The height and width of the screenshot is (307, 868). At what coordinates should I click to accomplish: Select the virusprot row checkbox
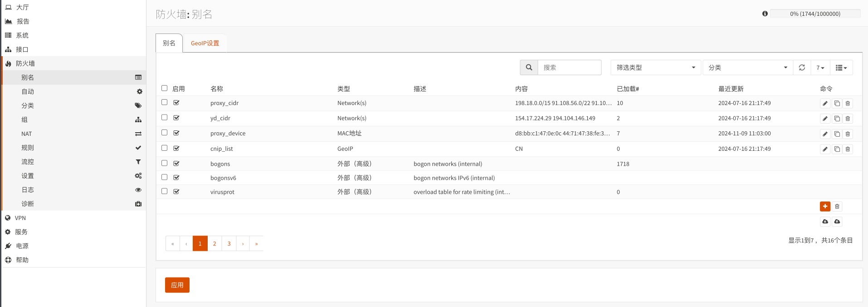164,191
